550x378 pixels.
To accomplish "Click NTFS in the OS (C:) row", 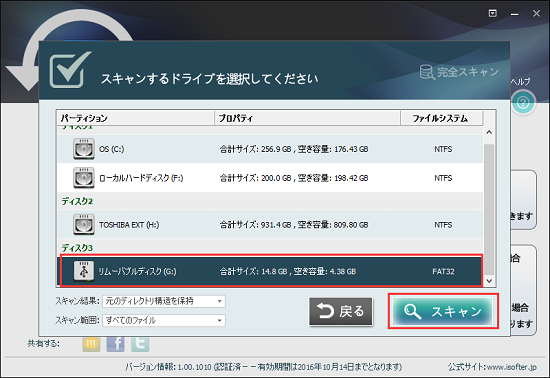I will click(x=443, y=149).
